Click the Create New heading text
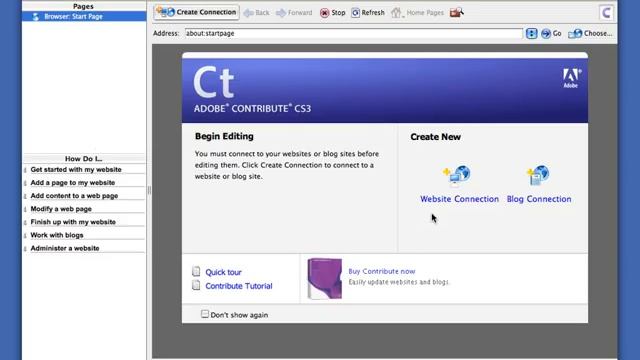The image size is (640, 360). point(436,137)
